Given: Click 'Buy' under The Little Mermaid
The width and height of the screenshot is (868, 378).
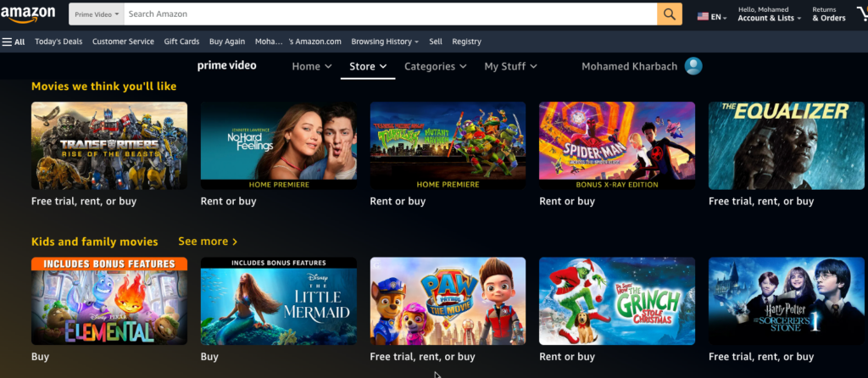Looking at the screenshot, I should coord(210,357).
